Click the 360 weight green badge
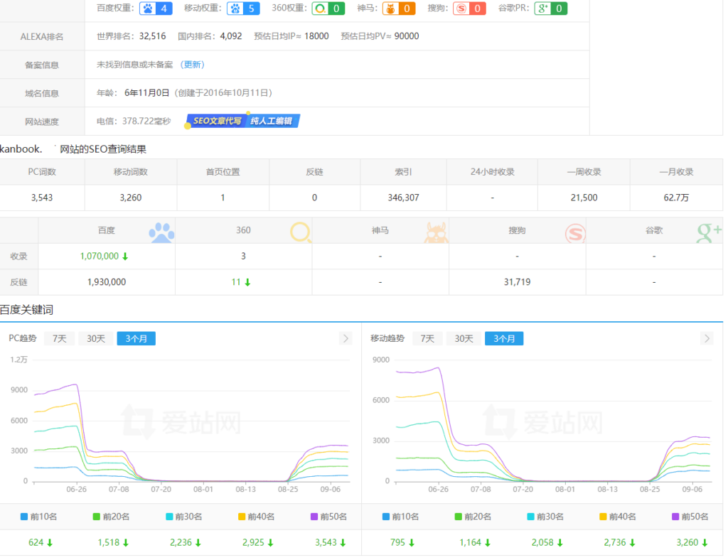This screenshot has width=728, height=560. 328,9
